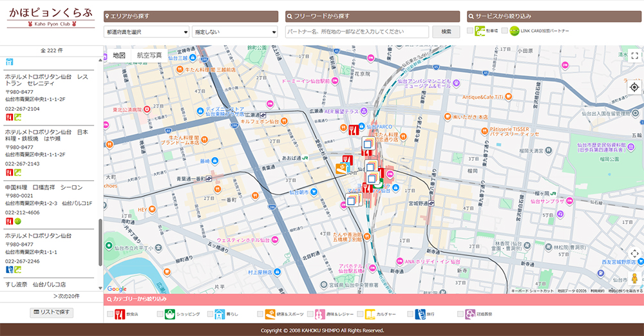Click the 健康&スポーツ category icon

click(270, 314)
